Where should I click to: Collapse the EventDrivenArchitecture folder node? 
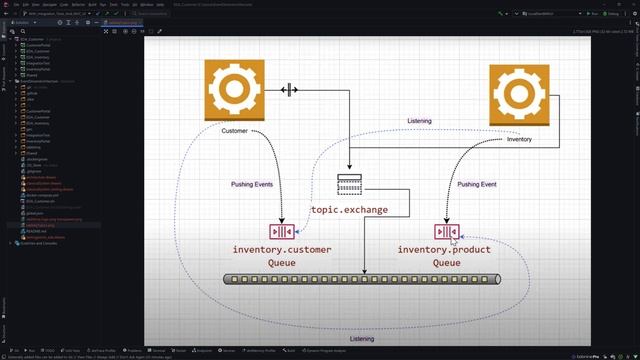click(11, 81)
